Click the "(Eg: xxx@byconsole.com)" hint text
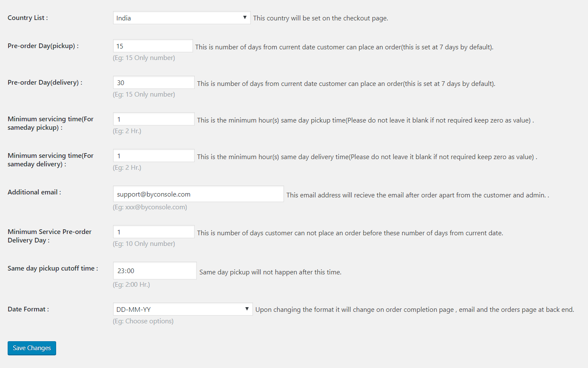Image resolution: width=588 pixels, height=368 pixels. (x=150, y=207)
